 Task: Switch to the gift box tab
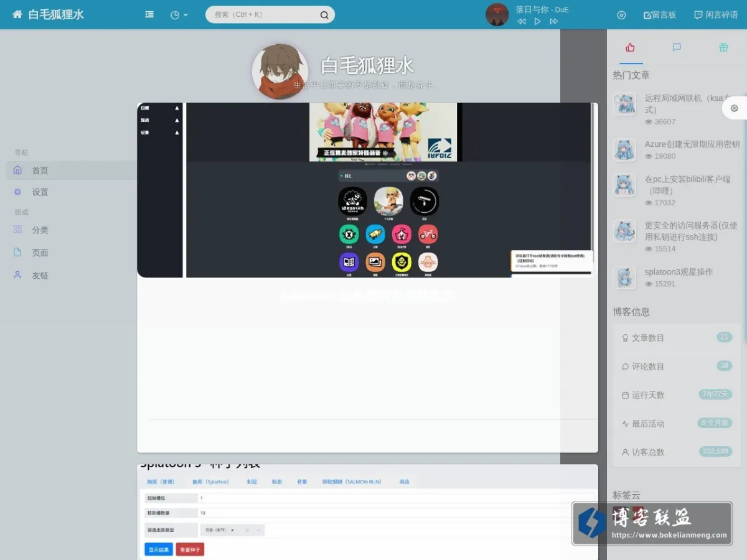tap(723, 47)
